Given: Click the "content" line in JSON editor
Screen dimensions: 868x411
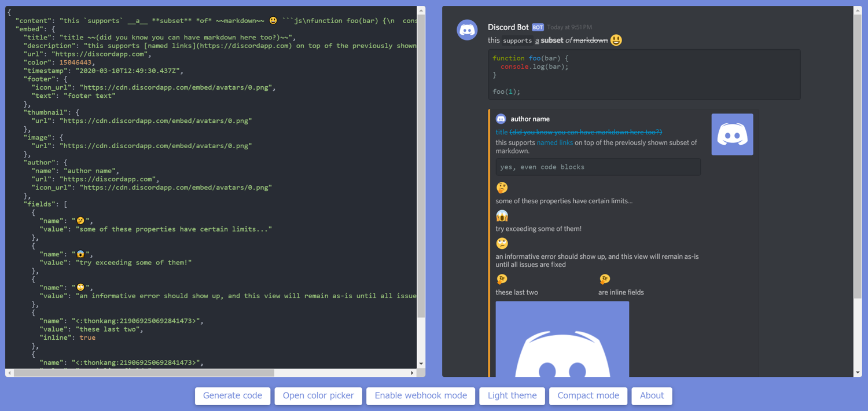Looking at the screenshot, I should tap(216, 21).
